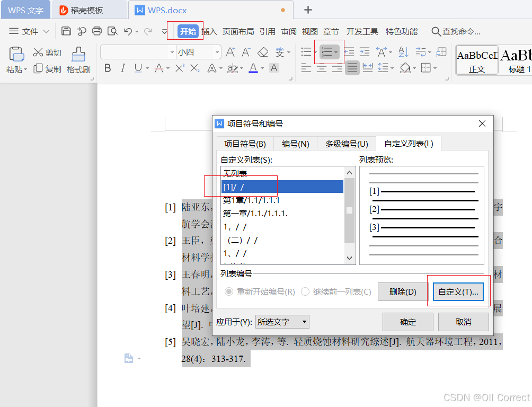Click the Sort A-Z icon
The width and height of the screenshot is (532, 407).
pyautogui.click(x=403, y=52)
